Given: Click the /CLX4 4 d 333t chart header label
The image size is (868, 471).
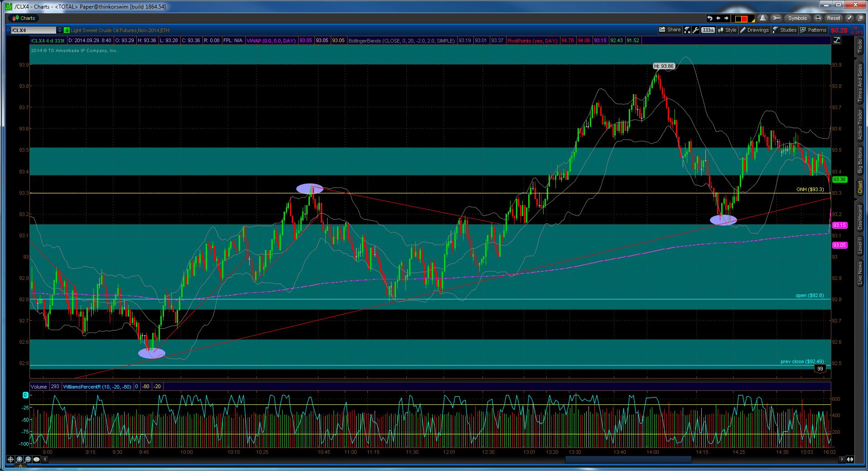Looking at the screenshot, I should [48, 41].
